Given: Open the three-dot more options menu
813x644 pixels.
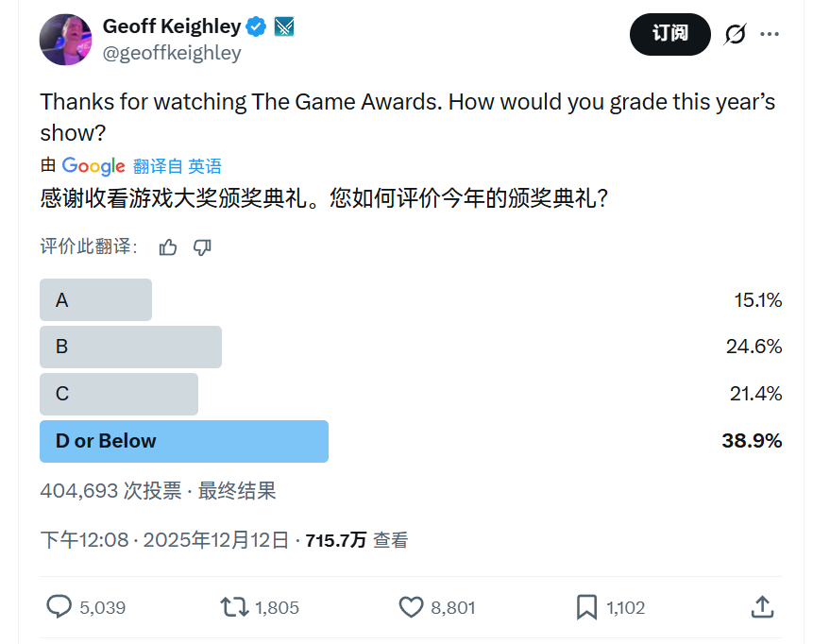Looking at the screenshot, I should (x=771, y=34).
